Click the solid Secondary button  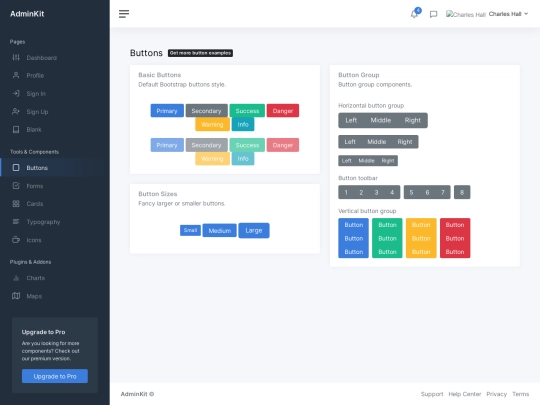[206, 111]
